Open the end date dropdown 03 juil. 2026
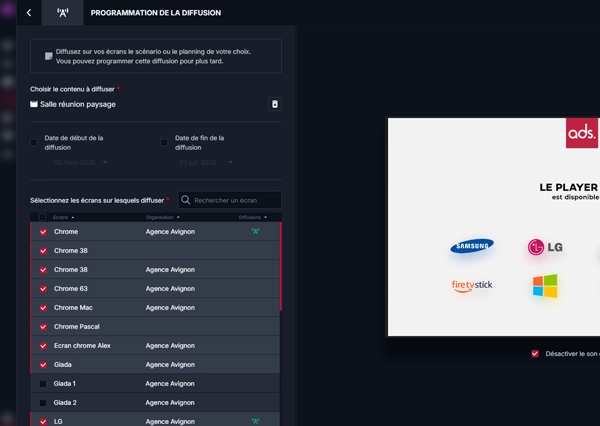 206,162
